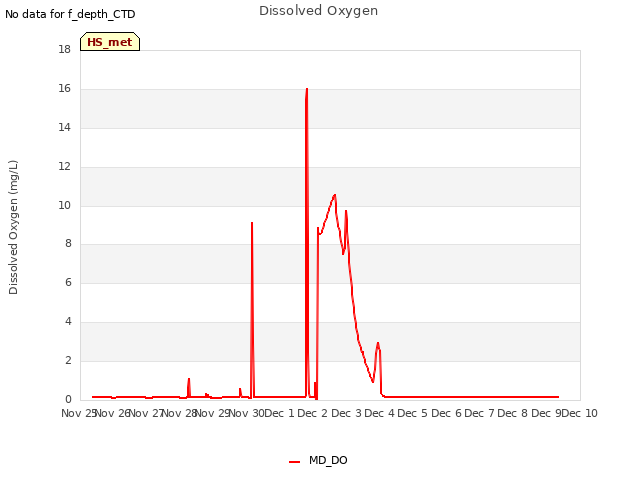
Task: Click the Dec 3 x-axis label
Action: click(x=346, y=413)
